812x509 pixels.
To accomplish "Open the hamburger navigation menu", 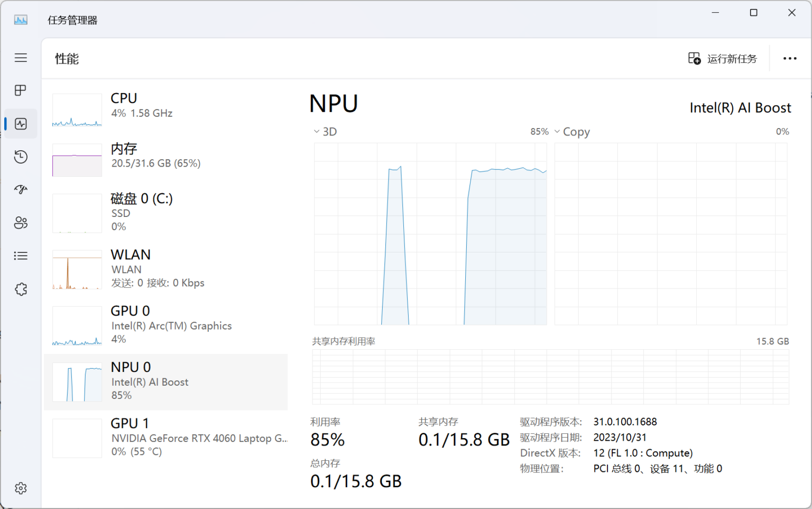I will (x=21, y=58).
